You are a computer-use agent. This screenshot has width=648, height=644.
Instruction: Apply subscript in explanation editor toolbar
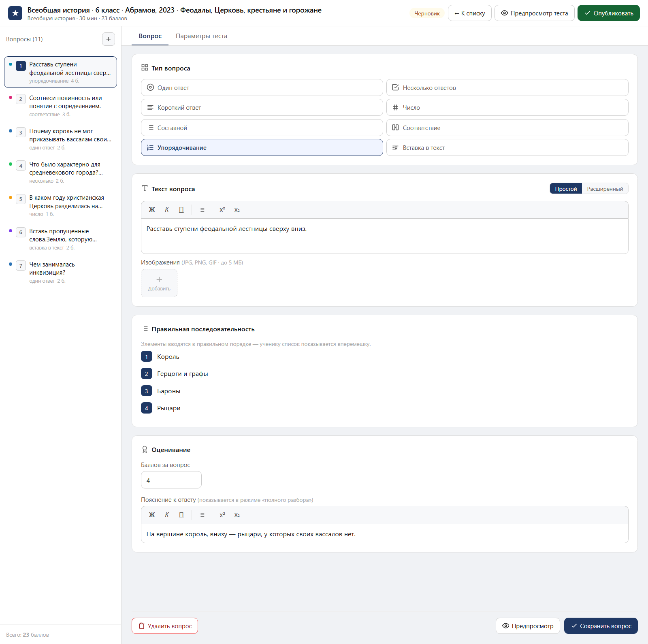pyautogui.click(x=237, y=515)
